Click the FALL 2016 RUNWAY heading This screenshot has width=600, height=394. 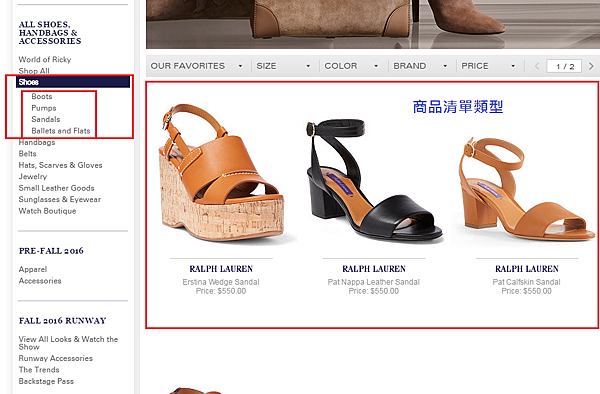coord(62,321)
